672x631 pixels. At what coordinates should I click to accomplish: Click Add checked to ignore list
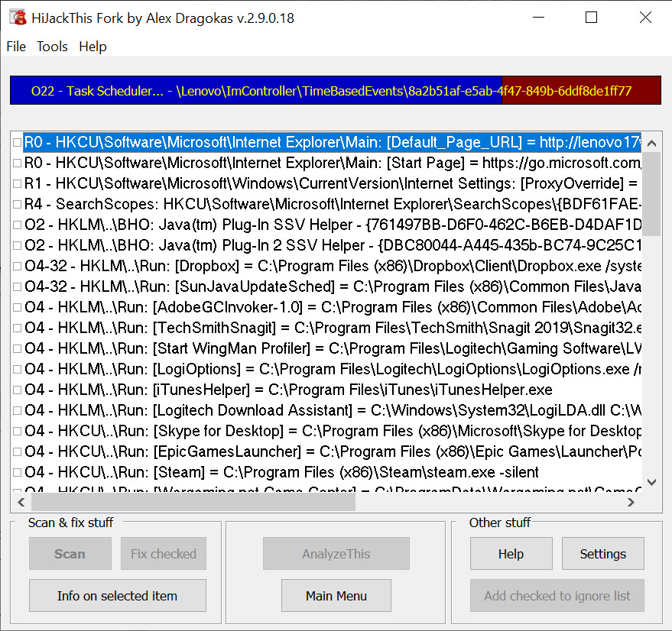point(557,595)
